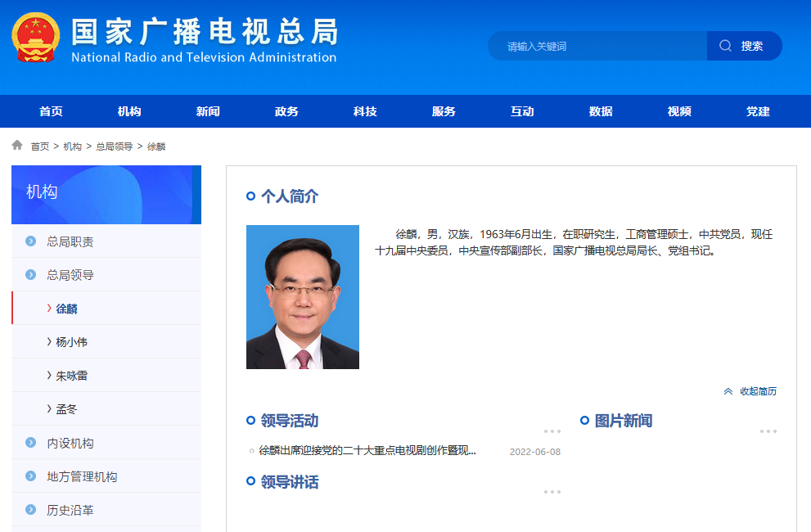Click the double-chevron icon next to 收起简历
The width and height of the screenshot is (811, 532).
point(728,391)
